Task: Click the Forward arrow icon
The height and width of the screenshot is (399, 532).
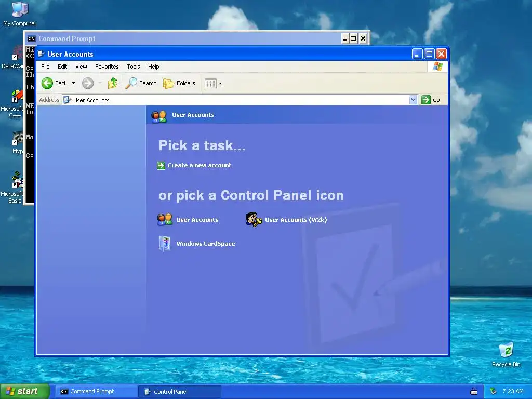Action: point(88,83)
